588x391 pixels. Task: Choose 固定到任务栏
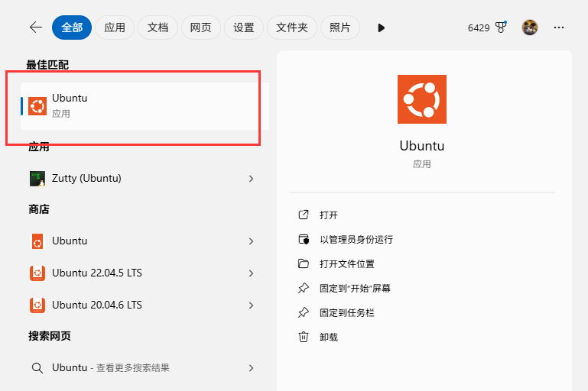tap(347, 313)
